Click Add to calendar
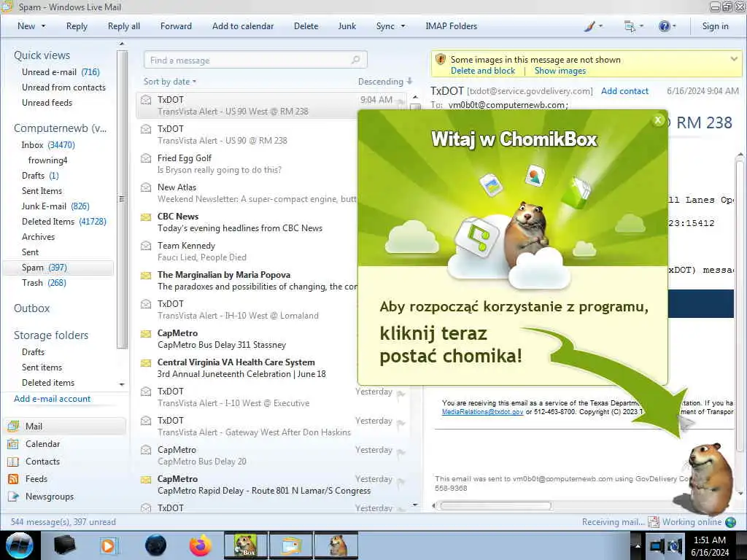 point(243,27)
